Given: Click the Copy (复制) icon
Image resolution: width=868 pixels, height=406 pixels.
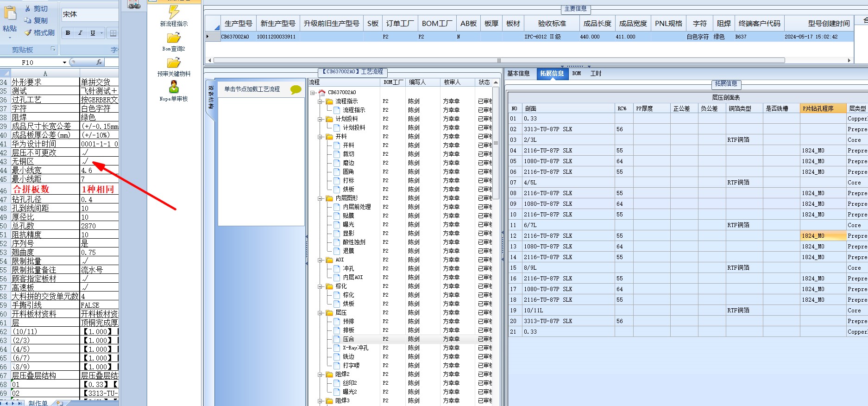Looking at the screenshot, I should [28, 20].
